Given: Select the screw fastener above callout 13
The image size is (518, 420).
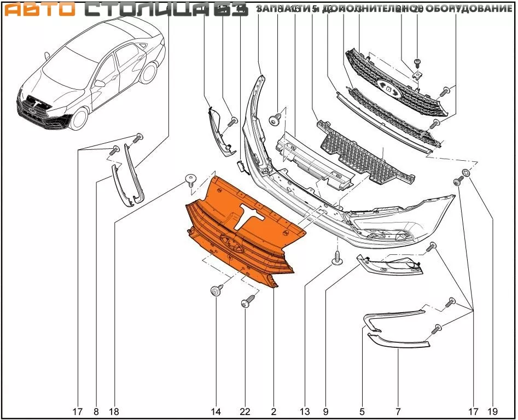Looking at the screenshot, I should point(337,258).
